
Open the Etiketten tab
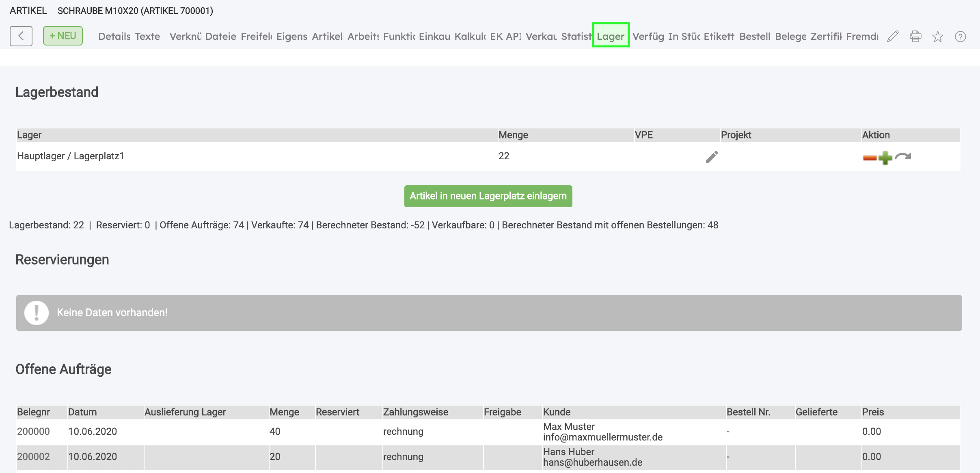tap(719, 37)
